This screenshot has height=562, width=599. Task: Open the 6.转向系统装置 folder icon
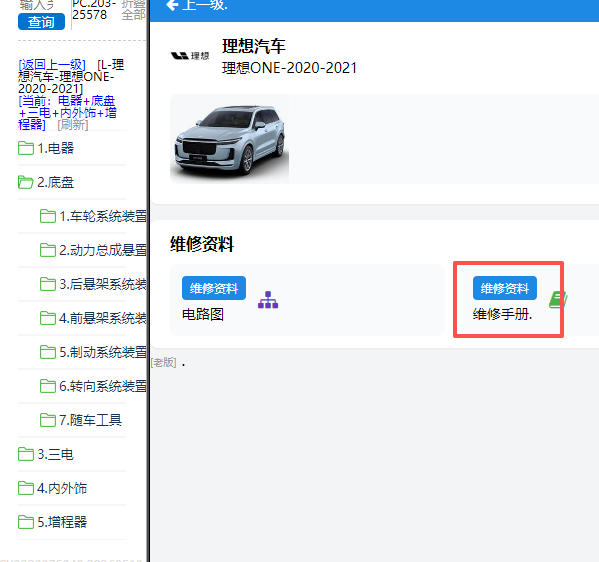(x=48, y=386)
